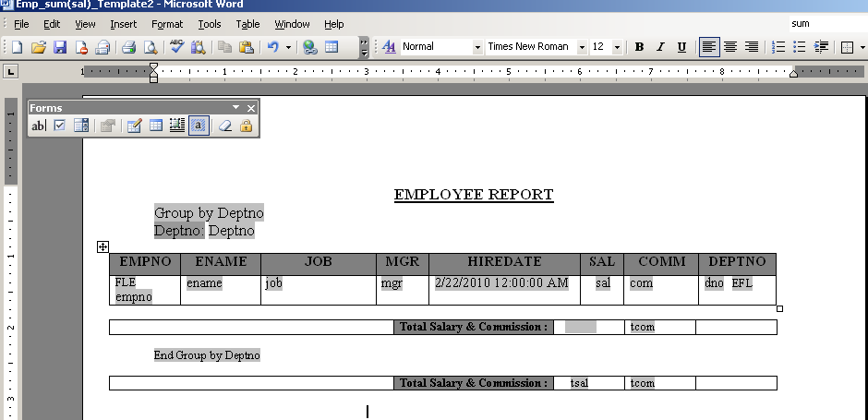868x420 pixels.
Task: Toggle Bold formatting
Action: pos(639,47)
